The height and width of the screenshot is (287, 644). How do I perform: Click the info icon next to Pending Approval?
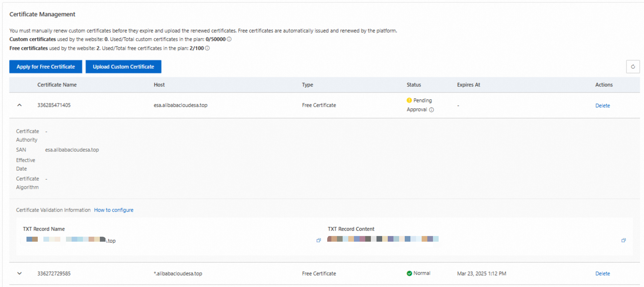tap(432, 110)
